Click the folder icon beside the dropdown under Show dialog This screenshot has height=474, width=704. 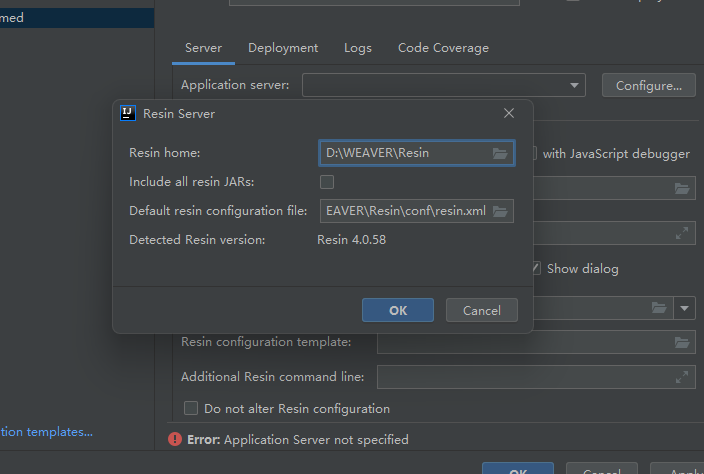(659, 308)
